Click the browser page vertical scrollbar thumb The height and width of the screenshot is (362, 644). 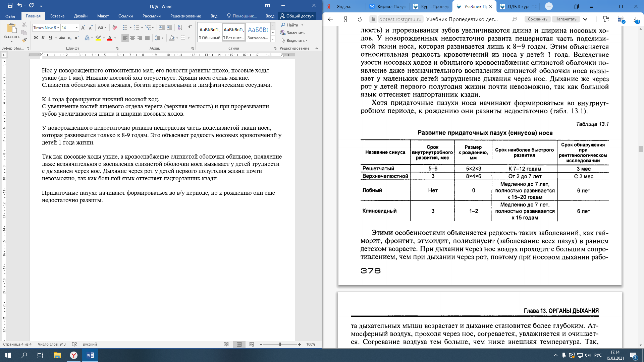pyautogui.click(x=641, y=149)
